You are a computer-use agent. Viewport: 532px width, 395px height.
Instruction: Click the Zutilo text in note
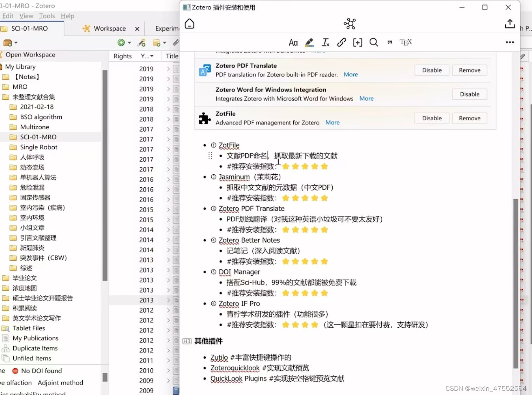pyautogui.click(x=219, y=357)
